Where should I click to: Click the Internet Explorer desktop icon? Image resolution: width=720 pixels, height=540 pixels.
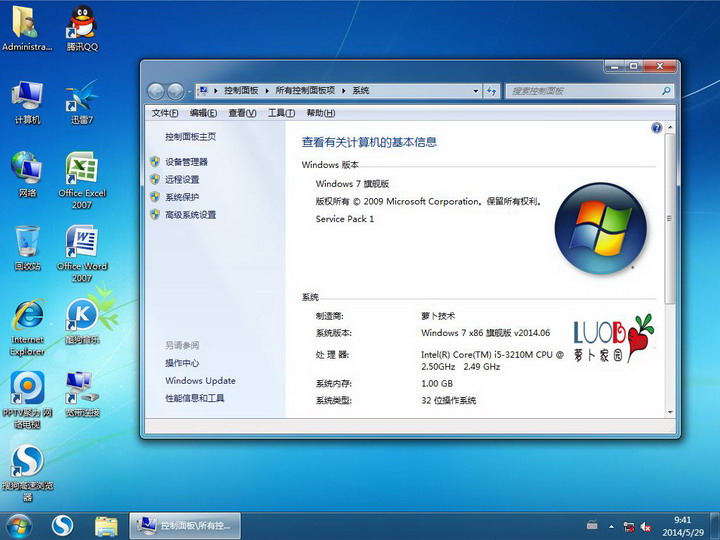click(27, 317)
